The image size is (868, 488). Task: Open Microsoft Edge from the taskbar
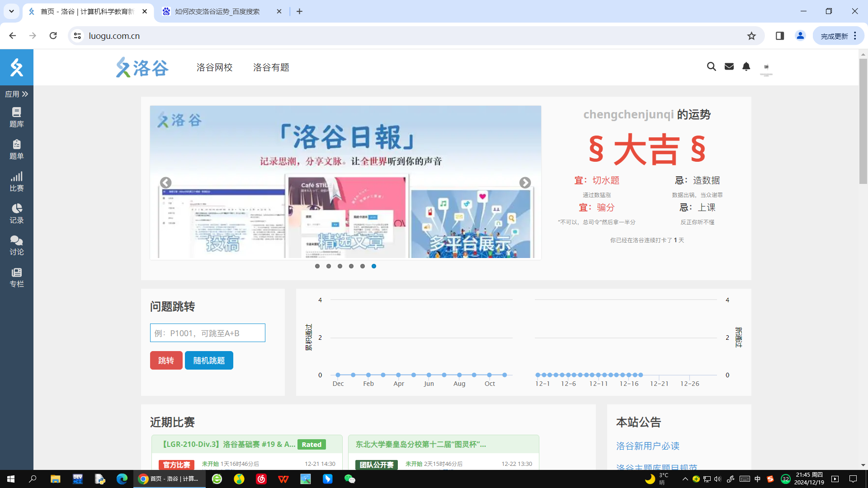pyautogui.click(x=122, y=479)
